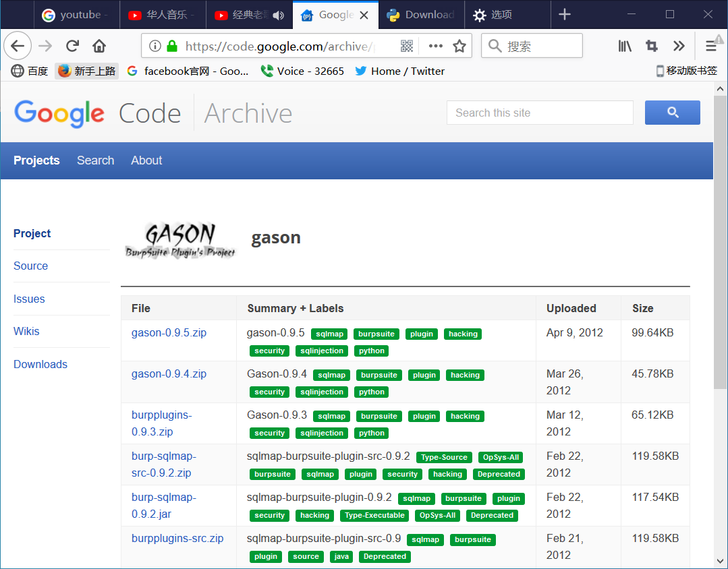The image size is (728, 569).
Task: Click the Apr 9, 2012 upload date
Action: click(x=574, y=333)
